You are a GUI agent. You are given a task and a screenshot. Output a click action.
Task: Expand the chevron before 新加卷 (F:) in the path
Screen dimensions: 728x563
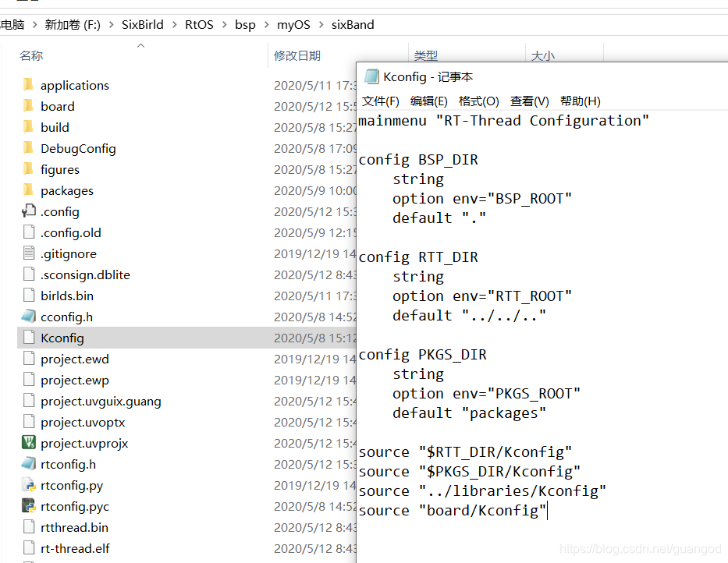click(35, 25)
